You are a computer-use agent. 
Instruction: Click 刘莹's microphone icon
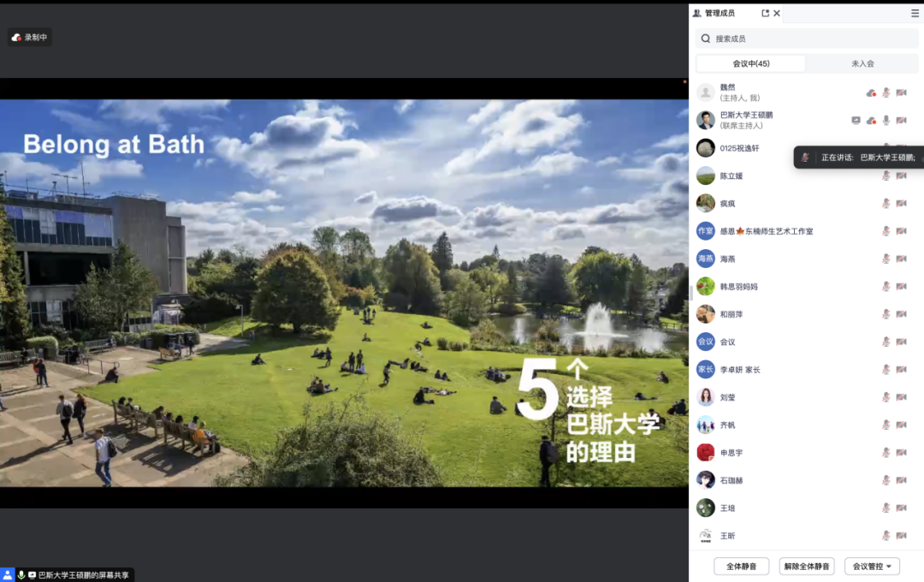[x=885, y=397]
